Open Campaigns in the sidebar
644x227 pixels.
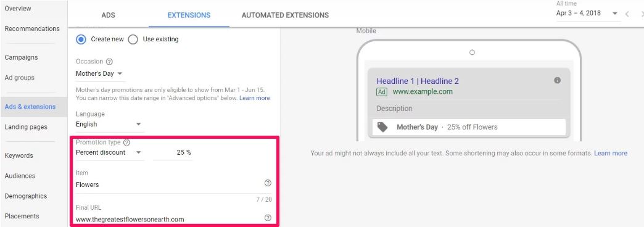(21, 57)
